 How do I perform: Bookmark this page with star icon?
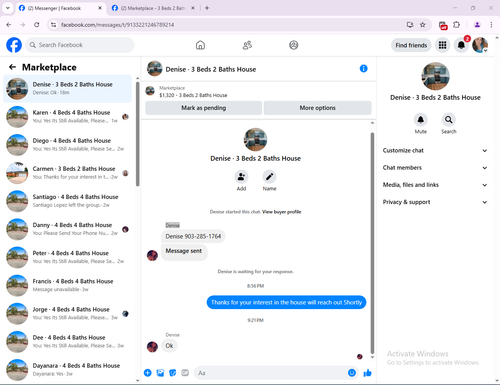(423, 25)
